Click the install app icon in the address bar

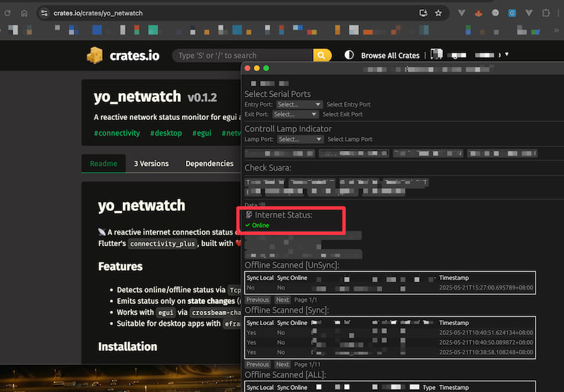423,13
